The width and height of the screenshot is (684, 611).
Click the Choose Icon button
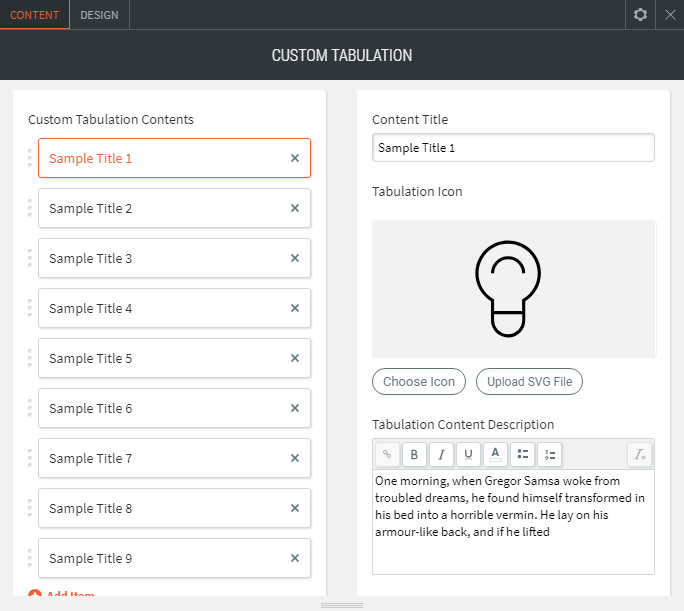click(x=419, y=381)
